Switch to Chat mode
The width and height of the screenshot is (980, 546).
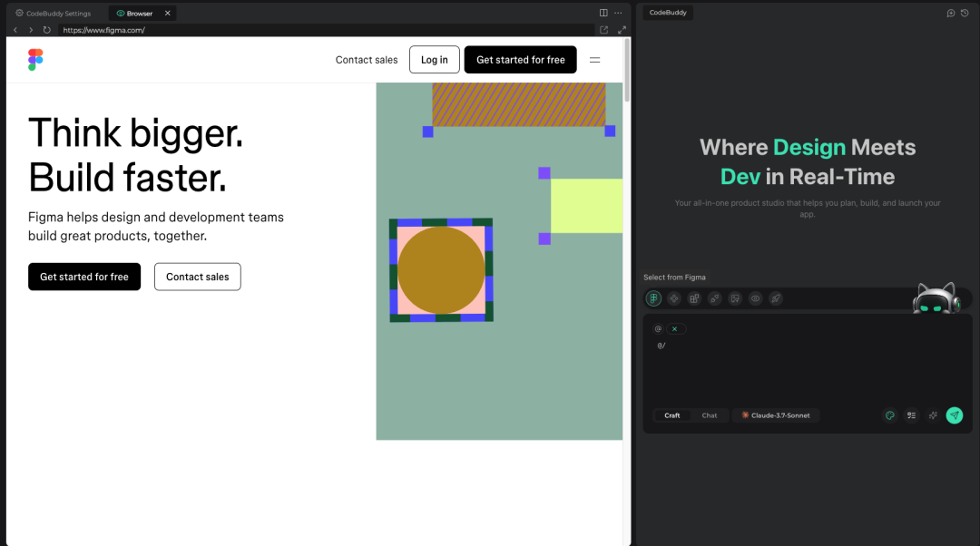point(709,415)
